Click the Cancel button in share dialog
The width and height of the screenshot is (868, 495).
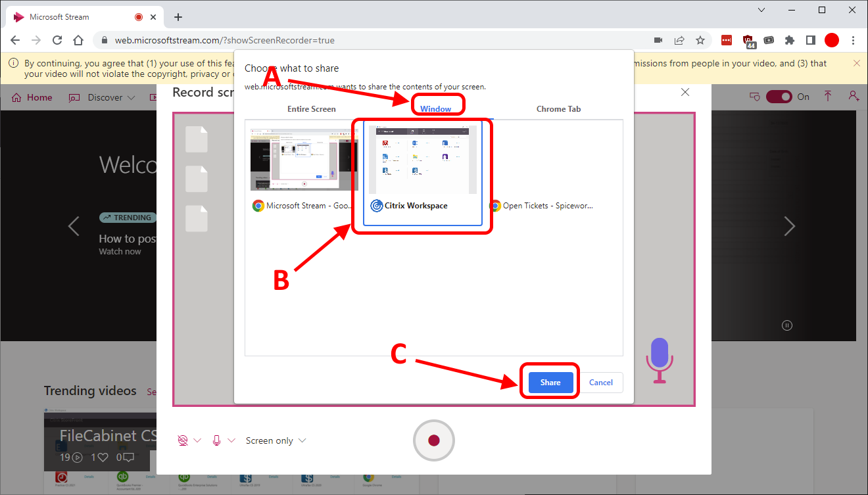coord(601,383)
